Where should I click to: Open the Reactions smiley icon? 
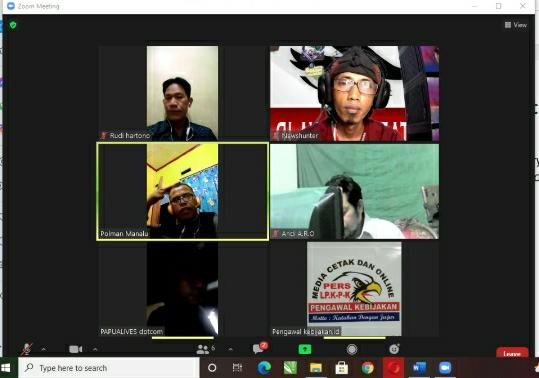[x=394, y=349]
